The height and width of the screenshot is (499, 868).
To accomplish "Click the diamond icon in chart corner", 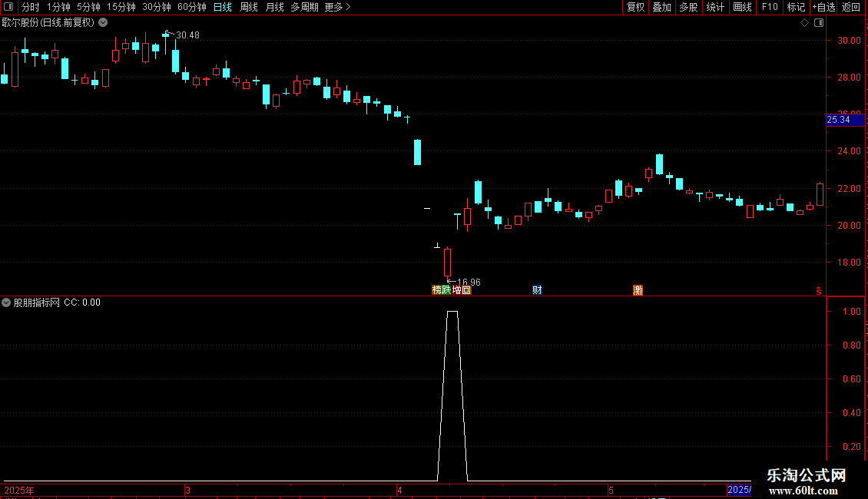I will tap(805, 23).
